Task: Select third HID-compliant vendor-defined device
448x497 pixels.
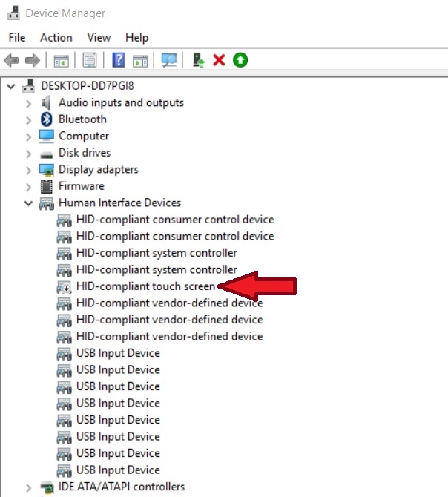Action: pyautogui.click(x=170, y=337)
